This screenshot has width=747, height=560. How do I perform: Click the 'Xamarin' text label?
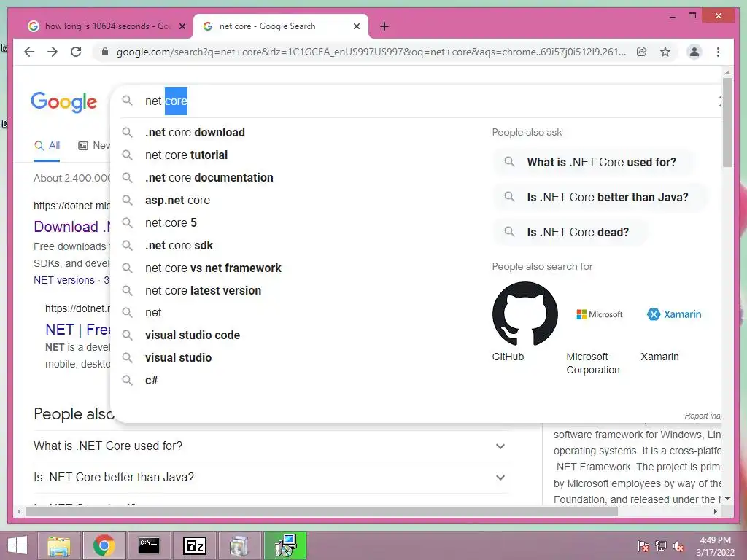click(x=659, y=357)
